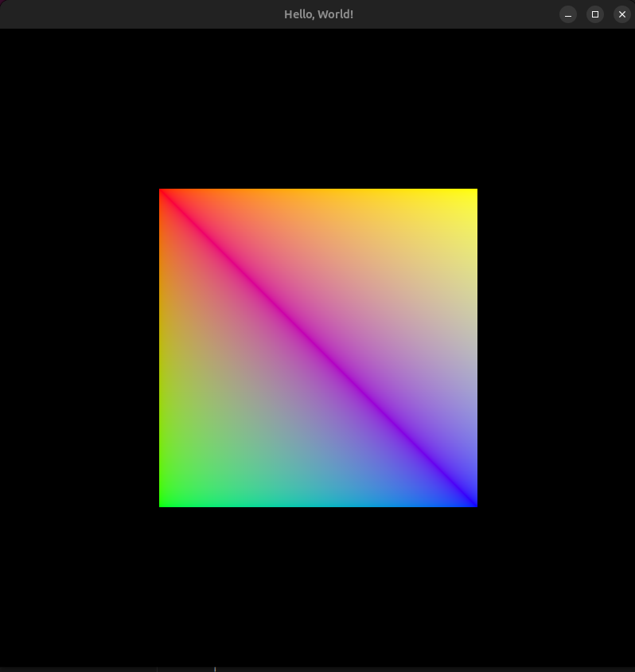
Task: Click the red top-left corner of the square
Action: click(x=164, y=193)
